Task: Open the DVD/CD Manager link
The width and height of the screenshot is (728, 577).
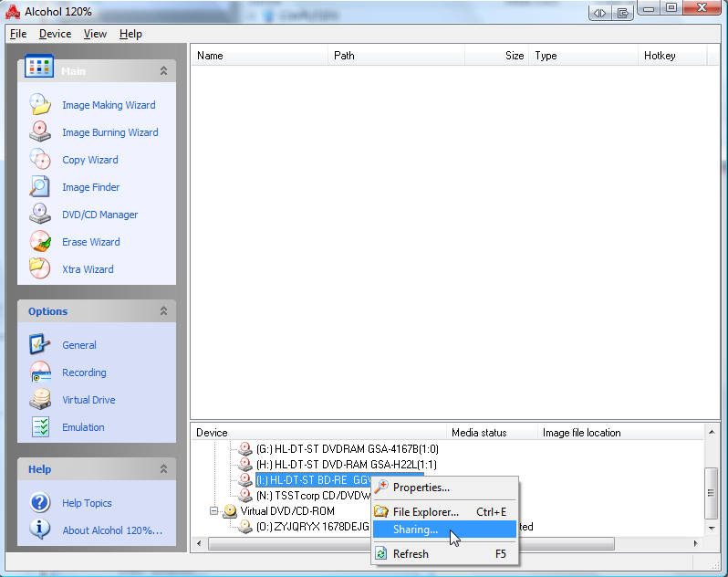Action: click(99, 215)
